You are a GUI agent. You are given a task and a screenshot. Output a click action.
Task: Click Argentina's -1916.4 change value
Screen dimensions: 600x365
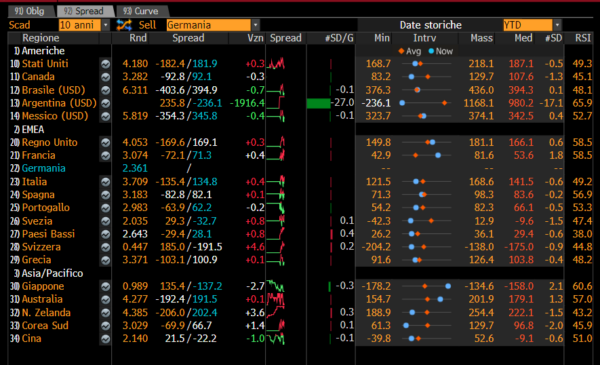point(247,103)
